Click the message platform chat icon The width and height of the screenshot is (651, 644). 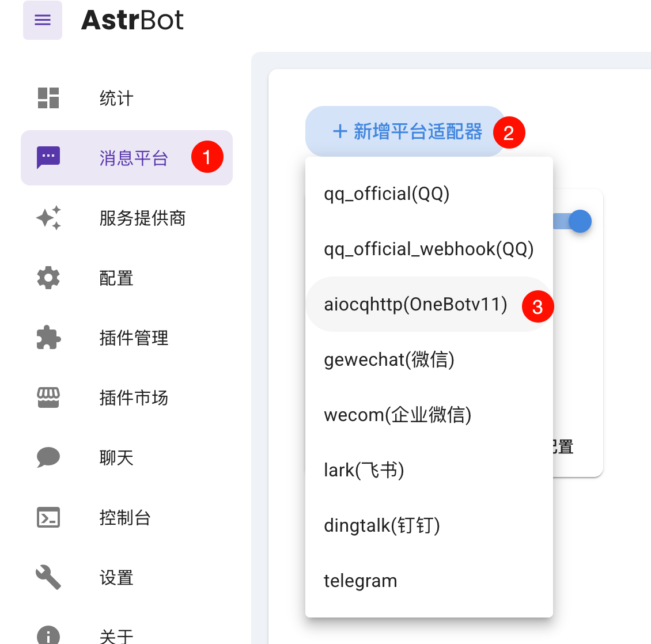(x=48, y=157)
